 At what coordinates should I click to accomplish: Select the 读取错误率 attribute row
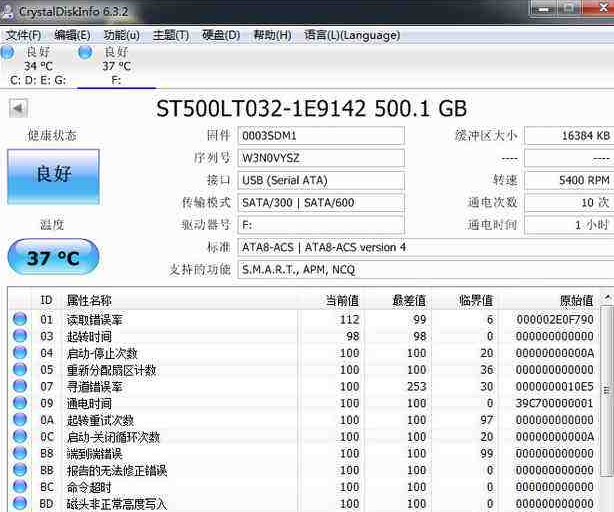coord(303,319)
